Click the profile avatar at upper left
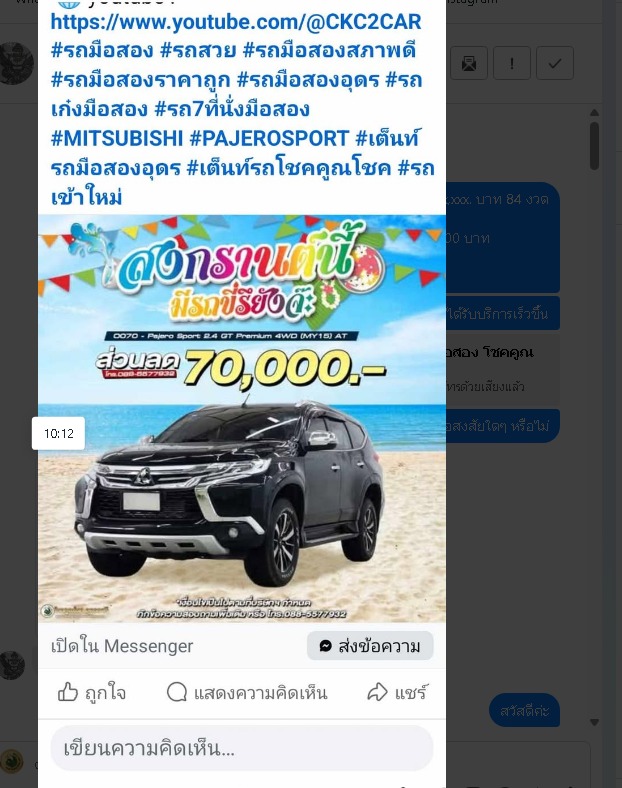The image size is (622, 788). pyautogui.click(x=17, y=63)
